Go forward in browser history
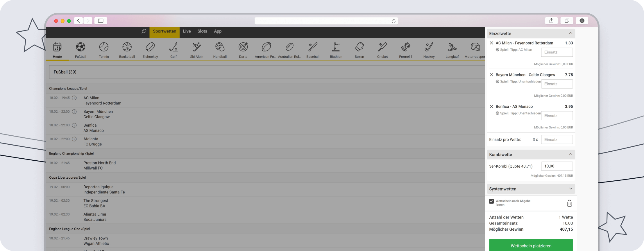 88,21
